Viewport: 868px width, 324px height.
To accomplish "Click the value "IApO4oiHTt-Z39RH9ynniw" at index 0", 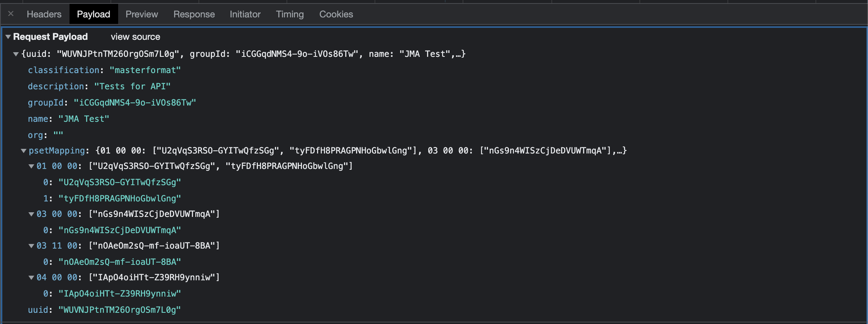I will pos(120,294).
